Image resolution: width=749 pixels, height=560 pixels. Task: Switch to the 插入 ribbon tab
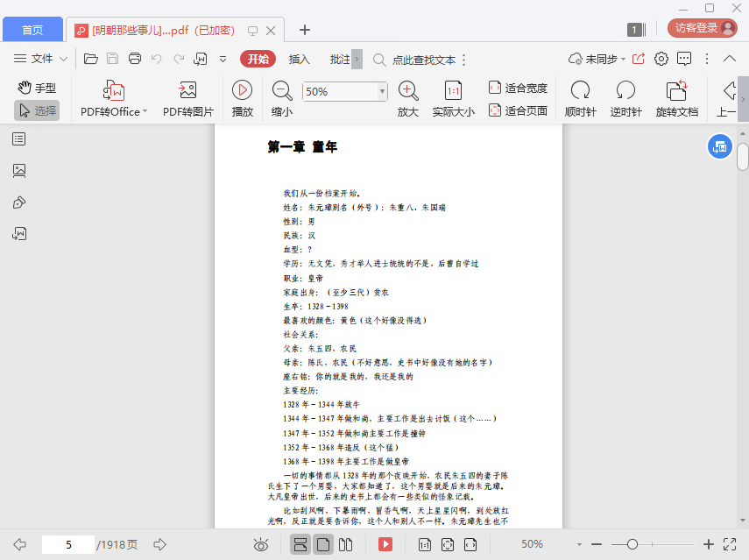[x=299, y=60]
